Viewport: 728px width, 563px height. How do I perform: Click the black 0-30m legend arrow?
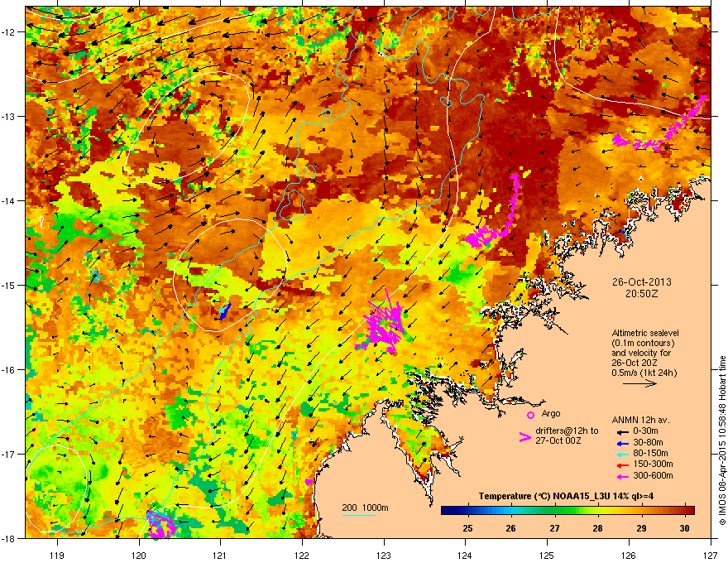[x=622, y=431]
